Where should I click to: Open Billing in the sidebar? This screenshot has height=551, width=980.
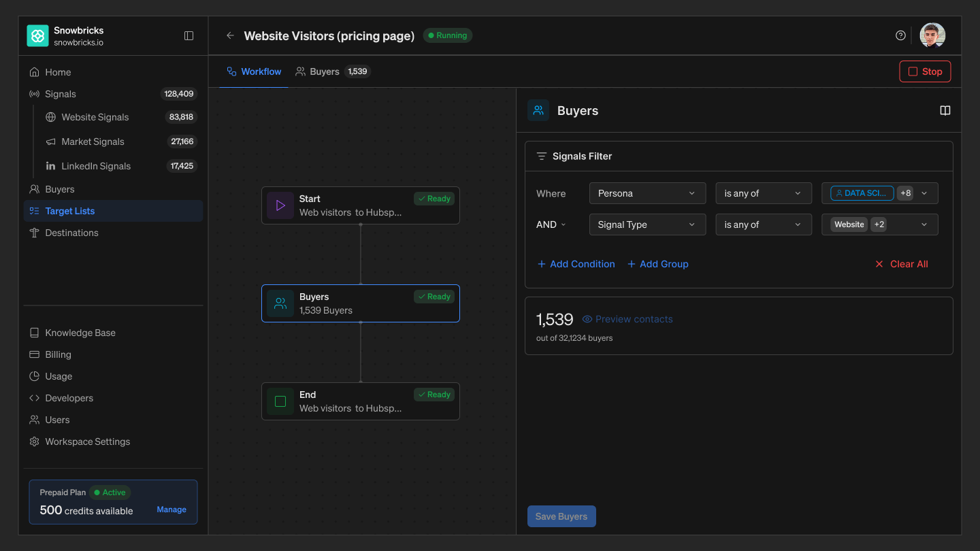(x=113, y=354)
